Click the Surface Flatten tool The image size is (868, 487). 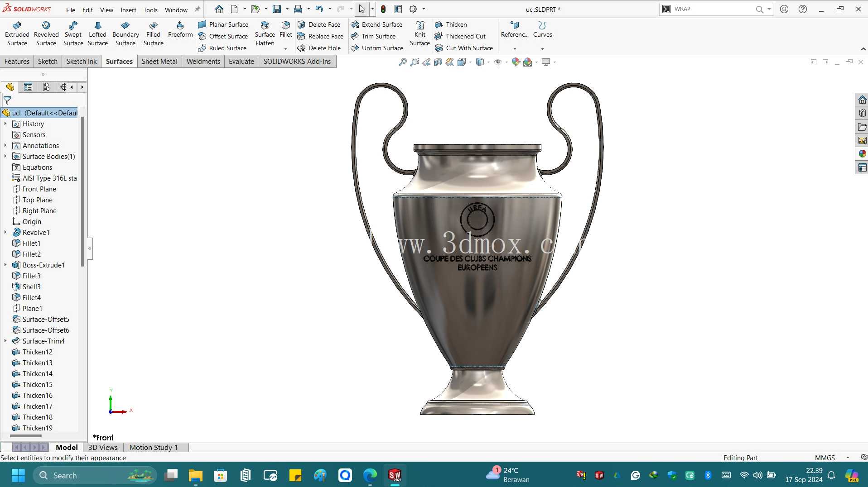pos(265,34)
